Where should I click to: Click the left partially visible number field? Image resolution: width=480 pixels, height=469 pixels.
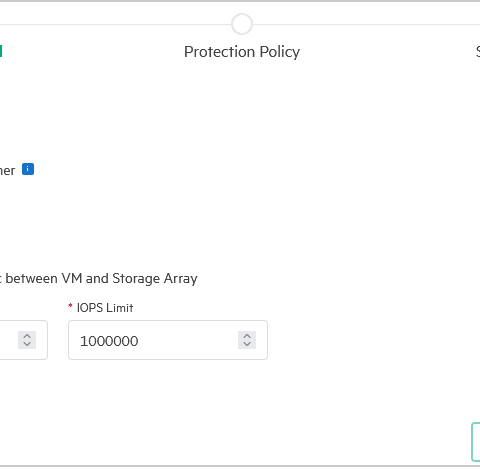point(24,340)
